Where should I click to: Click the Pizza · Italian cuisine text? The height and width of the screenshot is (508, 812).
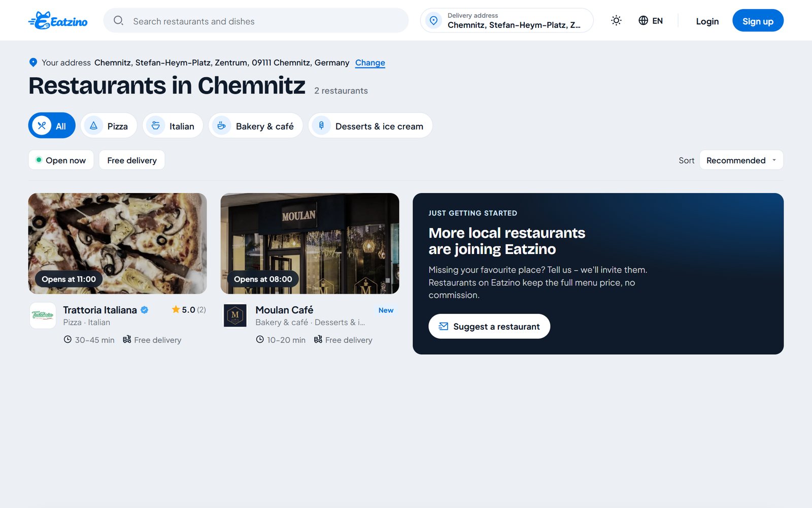(x=87, y=322)
